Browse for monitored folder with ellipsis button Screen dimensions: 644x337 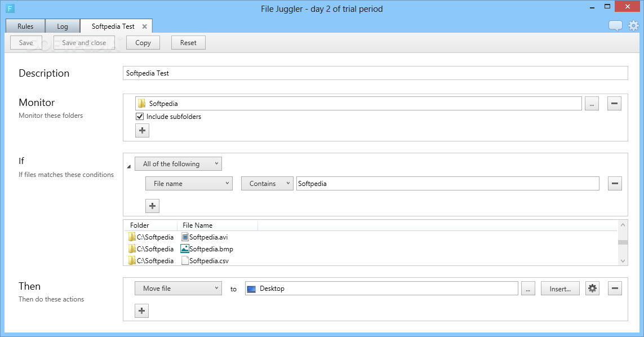592,104
